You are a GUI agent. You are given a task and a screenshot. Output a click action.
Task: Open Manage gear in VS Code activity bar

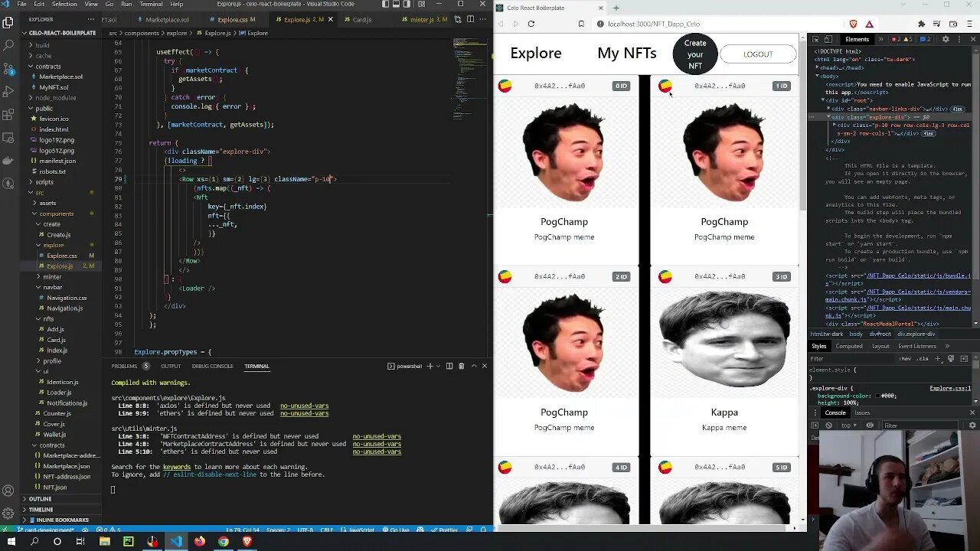click(x=8, y=514)
